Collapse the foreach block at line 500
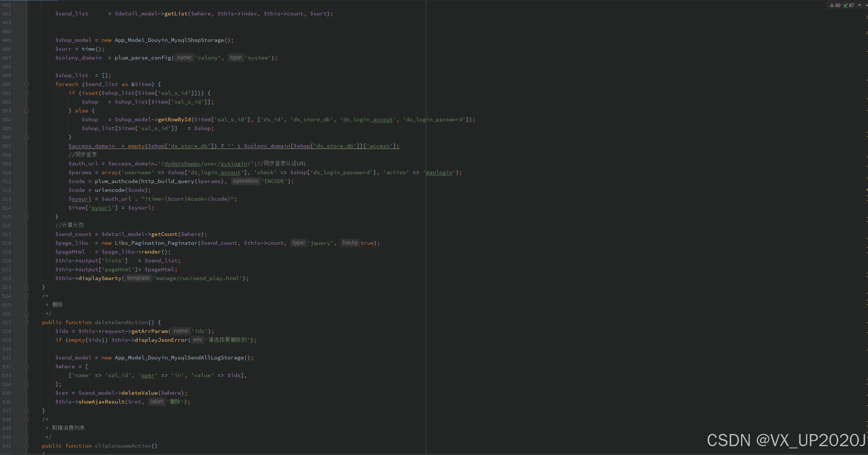This screenshot has height=455, width=868. tap(26, 84)
